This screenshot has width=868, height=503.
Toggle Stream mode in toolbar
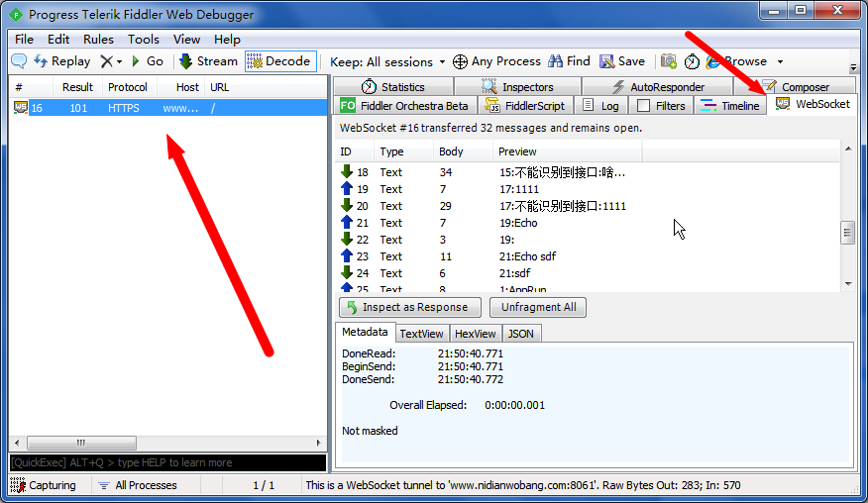click(208, 61)
